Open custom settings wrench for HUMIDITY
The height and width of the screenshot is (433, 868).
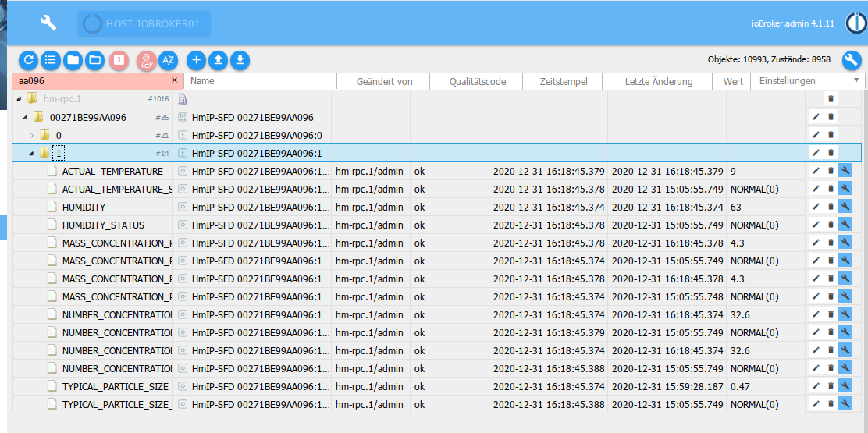point(845,207)
